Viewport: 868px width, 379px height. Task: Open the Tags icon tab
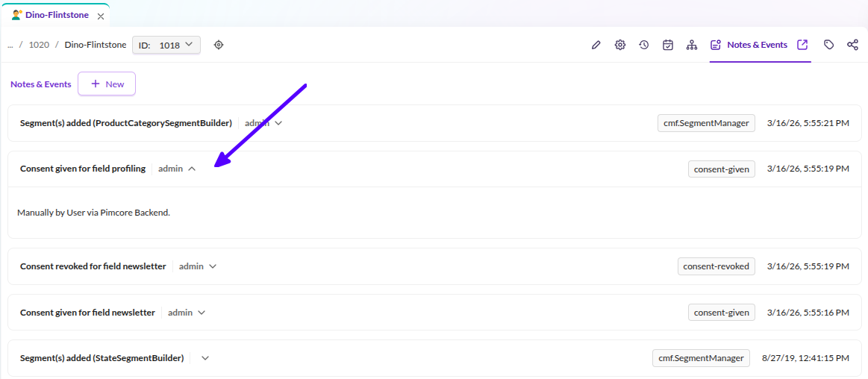pyautogui.click(x=828, y=45)
